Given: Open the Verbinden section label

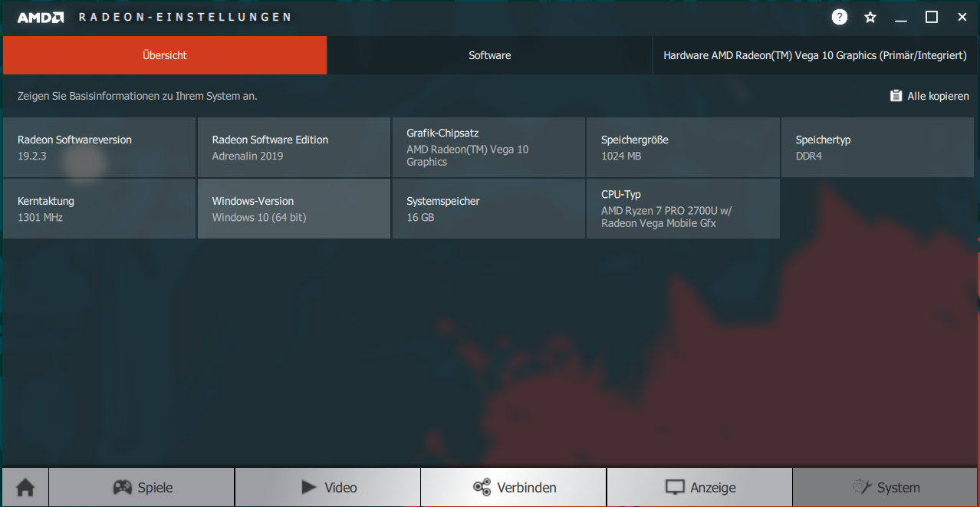Looking at the screenshot, I should pyautogui.click(x=527, y=488).
